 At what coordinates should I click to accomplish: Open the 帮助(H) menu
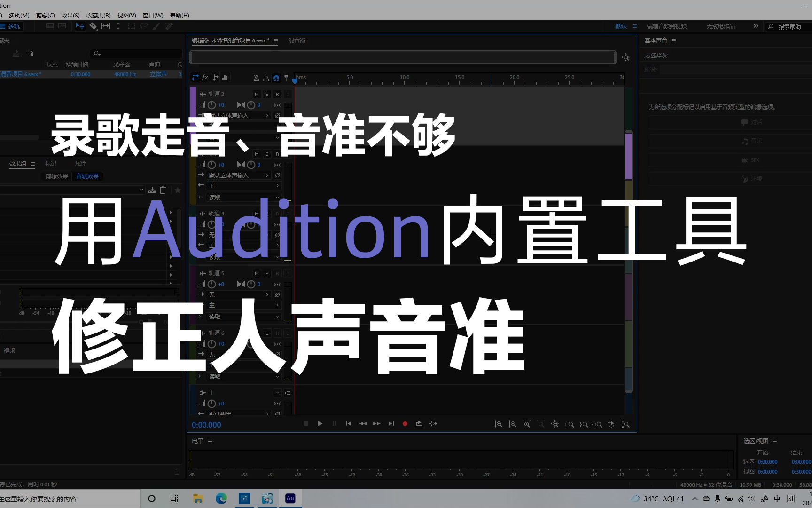point(180,16)
